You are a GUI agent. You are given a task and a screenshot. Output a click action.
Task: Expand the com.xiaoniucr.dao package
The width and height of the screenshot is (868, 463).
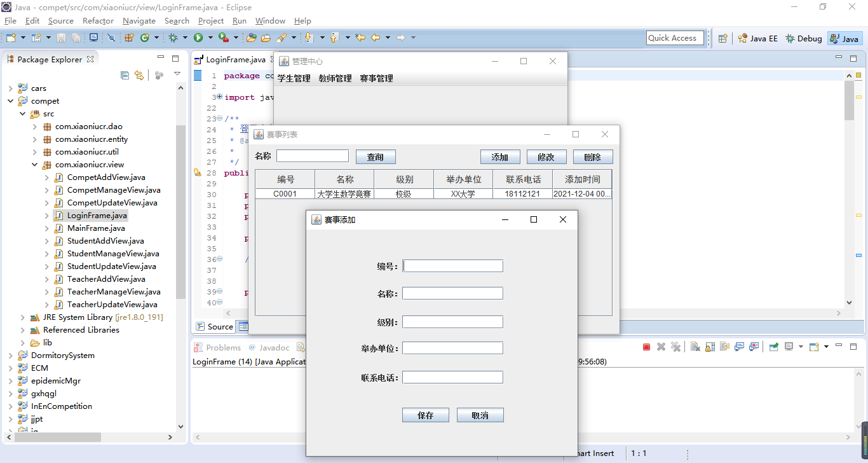point(34,126)
